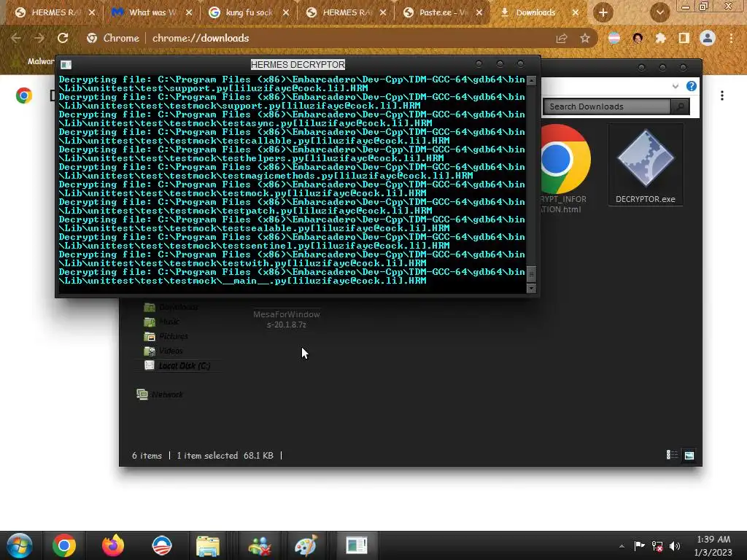This screenshot has height=560, width=747.
Task: Share this page via the share icon
Action: click(562, 38)
